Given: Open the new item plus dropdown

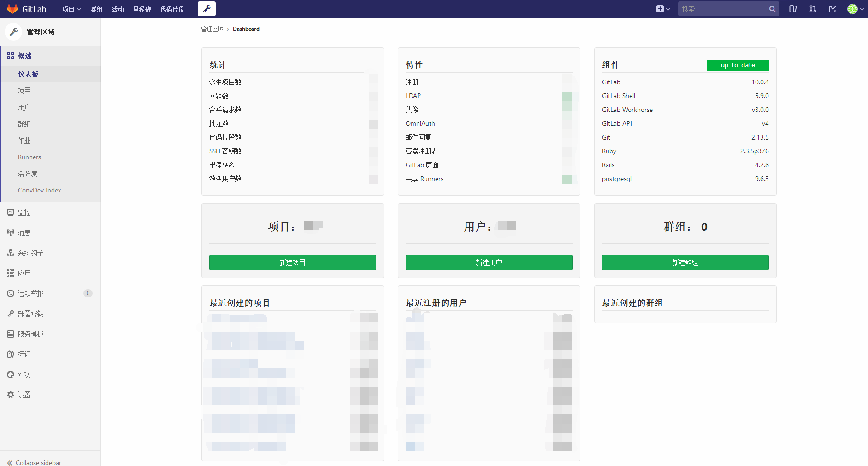Looking at the screenshot, I should click(x=663, y=9).
